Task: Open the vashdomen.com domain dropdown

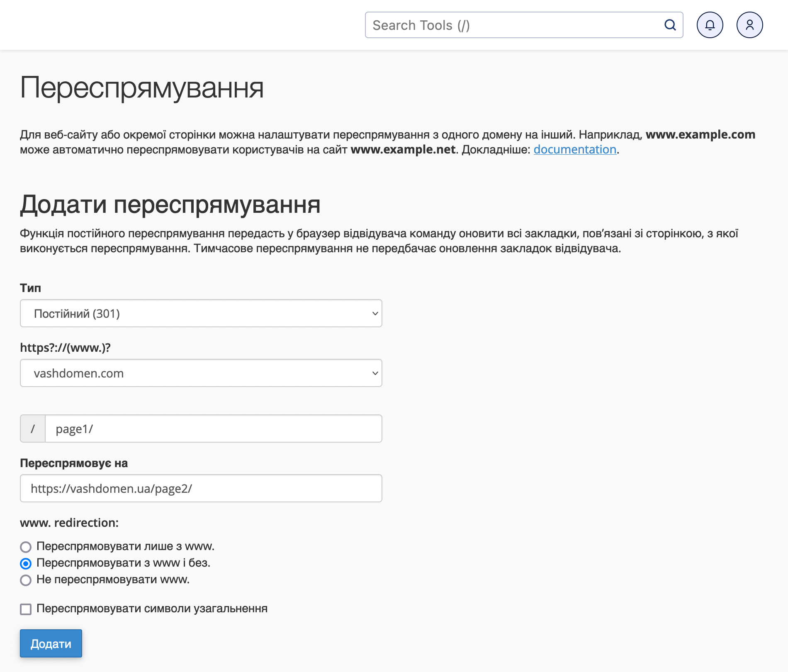Action: [x=201, y=373]
